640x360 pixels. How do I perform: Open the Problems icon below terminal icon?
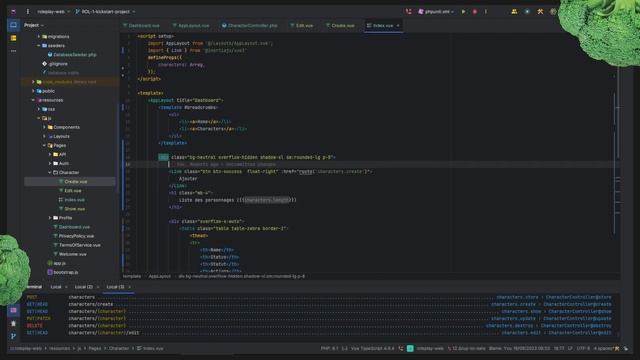[x=13, y=323]
